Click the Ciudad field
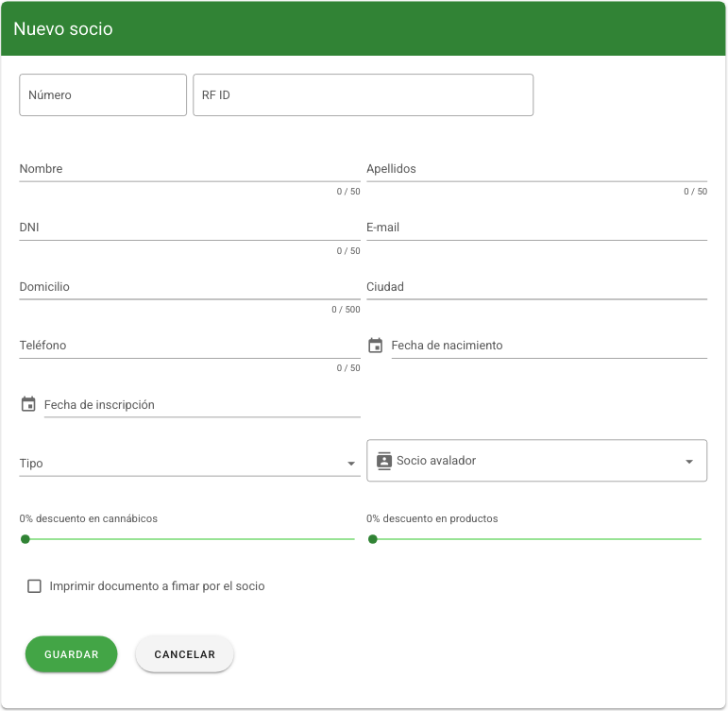728x711 pixels. click(536, 287)
